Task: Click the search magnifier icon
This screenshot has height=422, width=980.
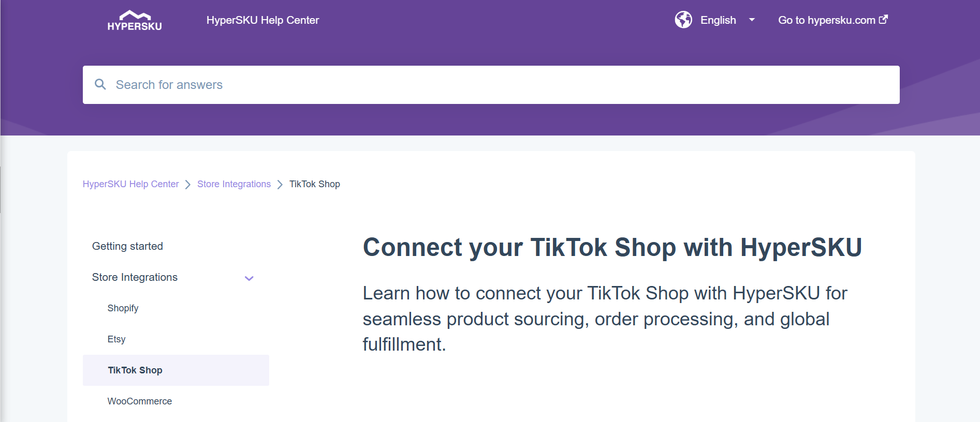Action: coord(100,84)
